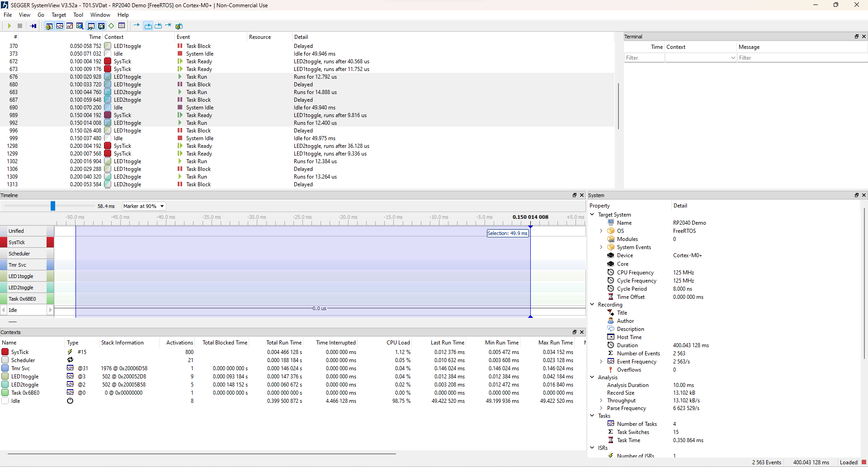Toggle the Events window toolbar icon
Image resolution: width=868 pixels, height=467 pixels.
(49, 26)
